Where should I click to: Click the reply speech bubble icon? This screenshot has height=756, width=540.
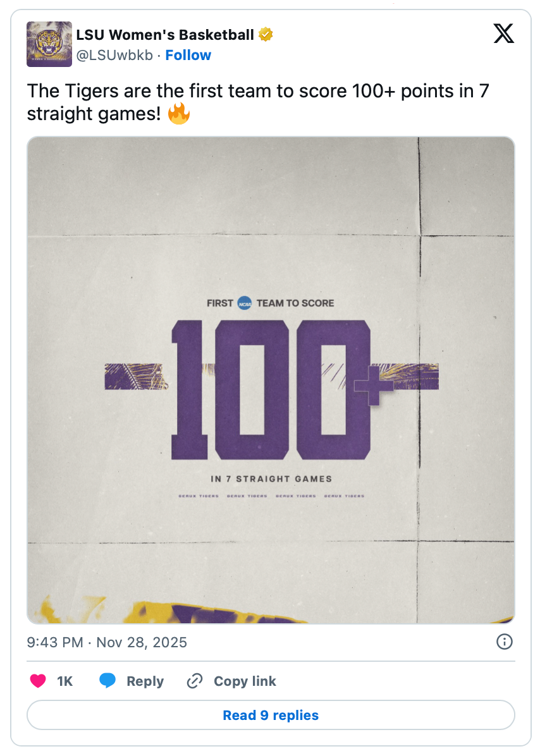(x=107, y=681)
